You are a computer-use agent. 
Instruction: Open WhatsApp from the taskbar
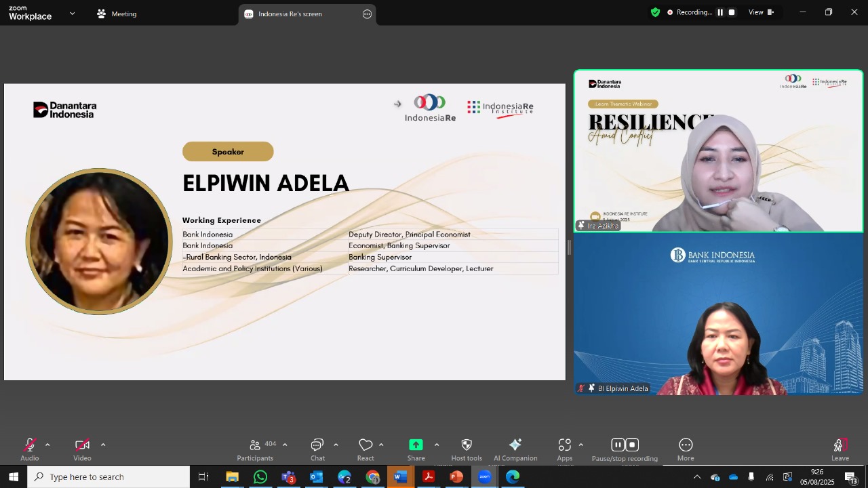tap(260, 476)
